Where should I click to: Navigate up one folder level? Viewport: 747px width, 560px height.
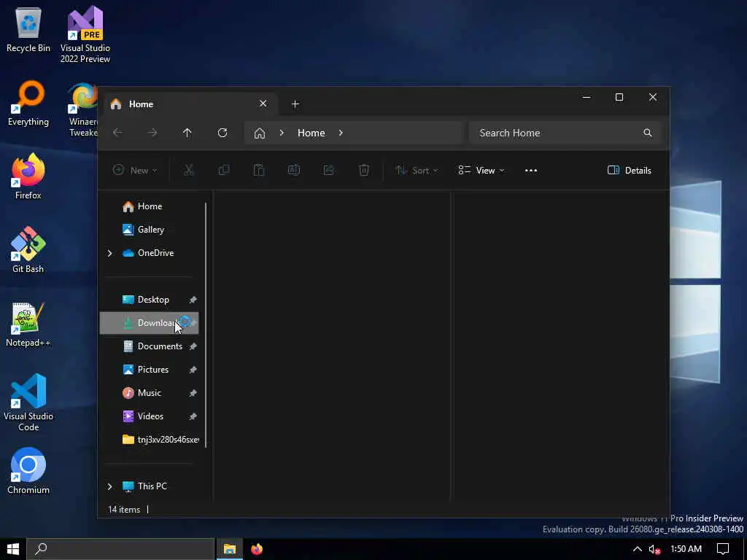[x=187, y=133]
